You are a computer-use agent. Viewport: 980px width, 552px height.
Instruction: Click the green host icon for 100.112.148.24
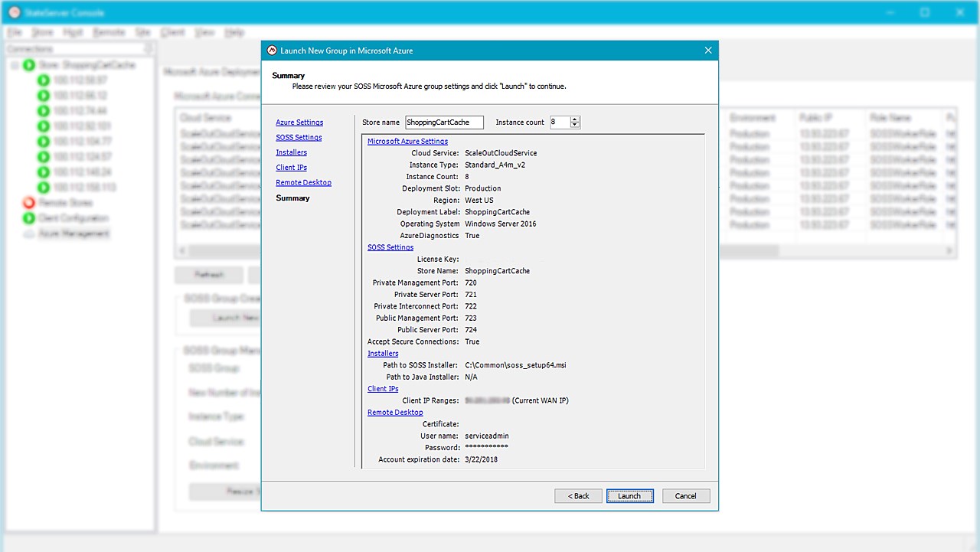coord(44,172)
